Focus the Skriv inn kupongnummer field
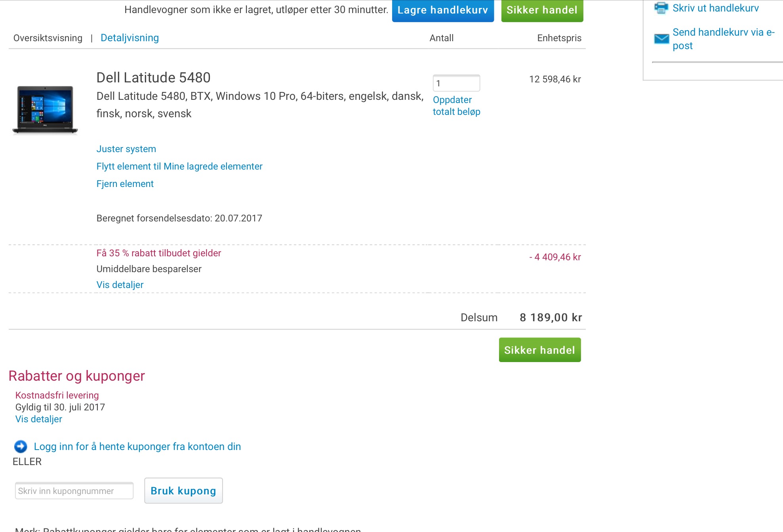 74,491
